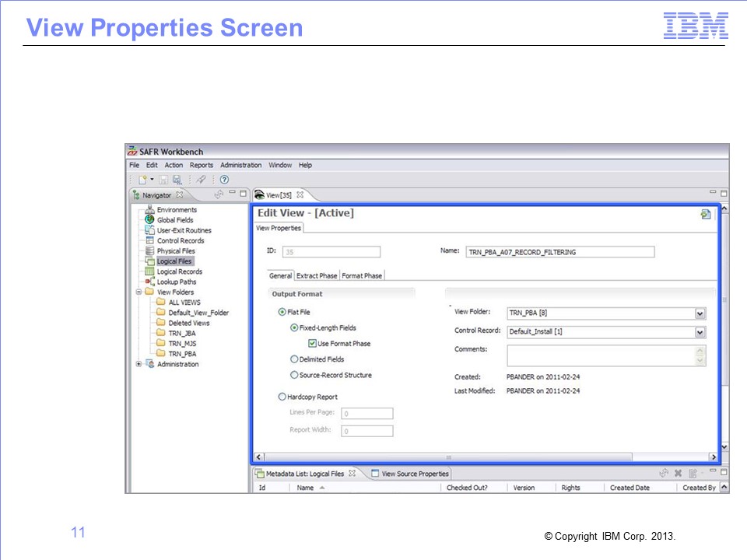Select User-Exit Routines in Navigator

[184, 230]
